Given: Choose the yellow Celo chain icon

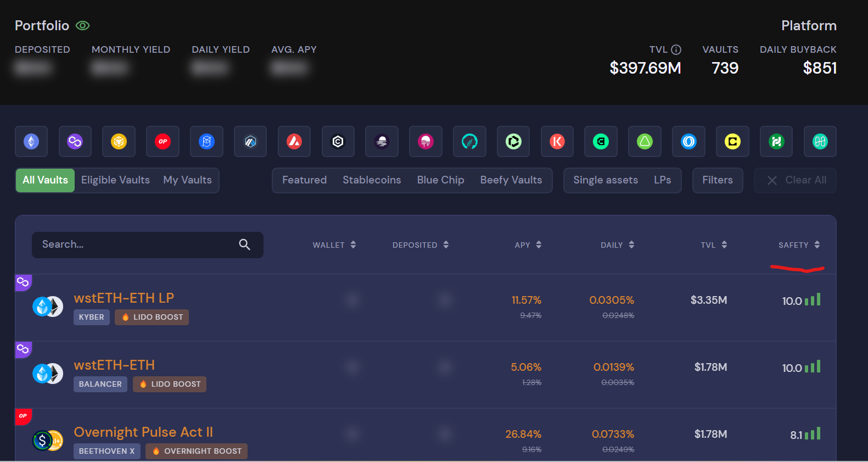Looking at the screenshot, I should [732, 142].
